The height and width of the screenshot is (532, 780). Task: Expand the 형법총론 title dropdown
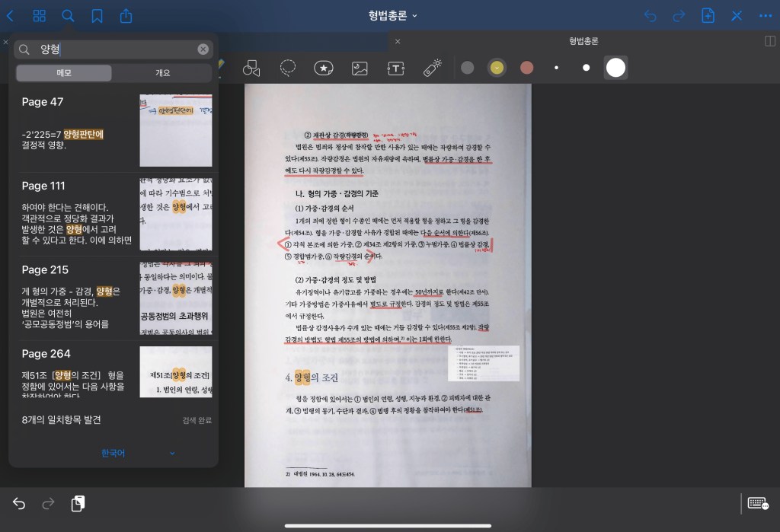click(393, 15)
